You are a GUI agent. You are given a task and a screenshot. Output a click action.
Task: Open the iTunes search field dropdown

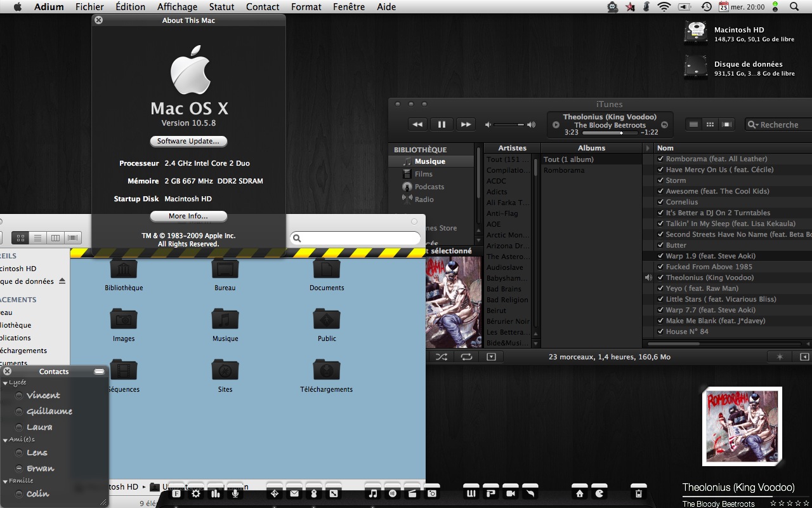pyautogui.click(x=753, y=125)
